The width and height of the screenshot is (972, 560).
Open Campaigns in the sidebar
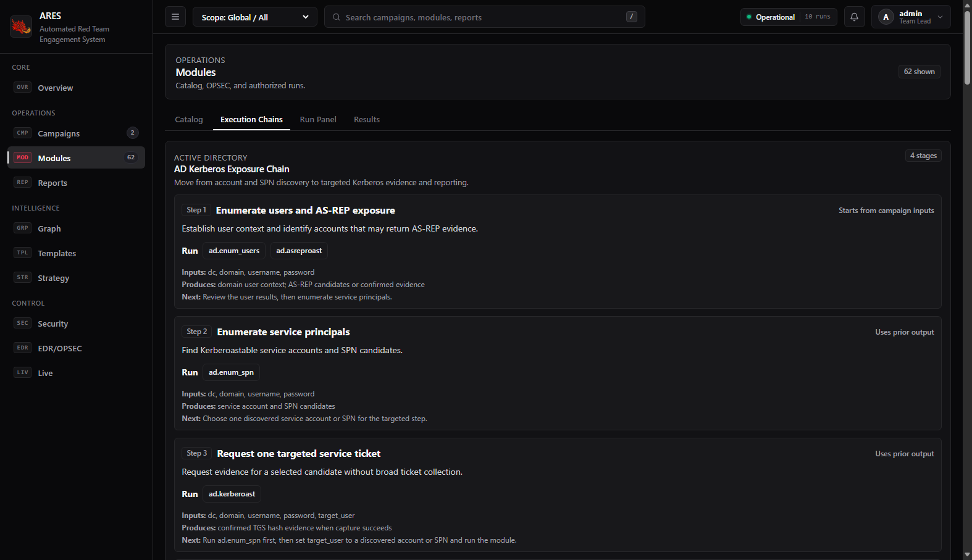(x=76, y=133)
